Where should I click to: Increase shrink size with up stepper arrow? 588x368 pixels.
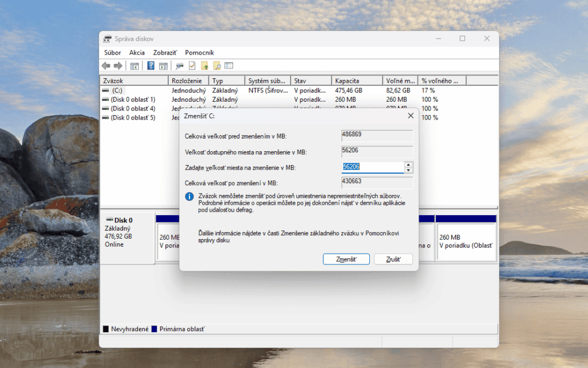pos(408,164)
